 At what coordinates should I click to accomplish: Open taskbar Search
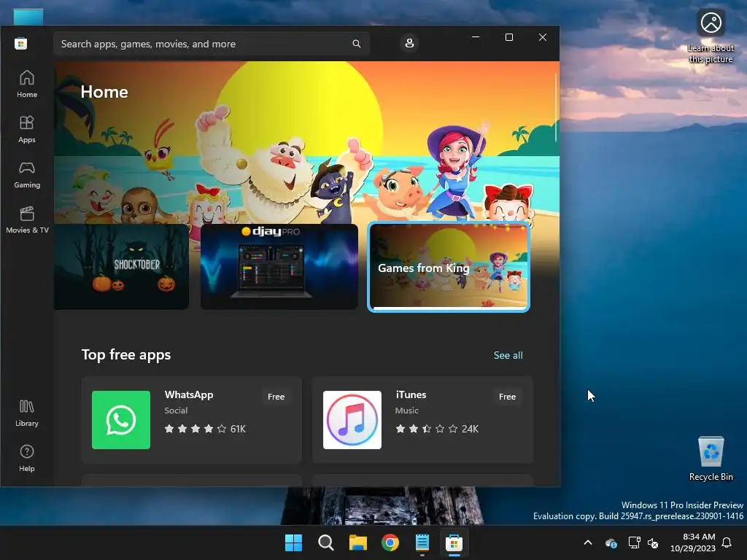click(326, 542)
